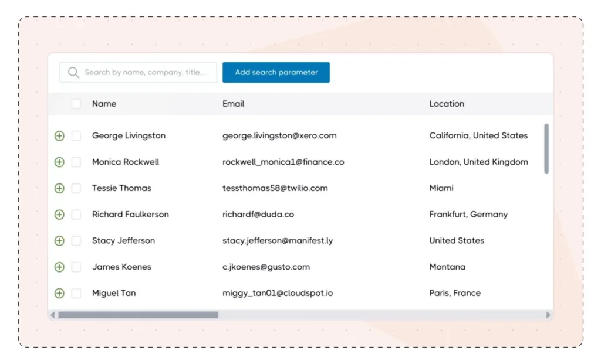The height and width of the screenshot is (364, 601).
Task: Click the Montana location cell
Action: coord(447,267)
